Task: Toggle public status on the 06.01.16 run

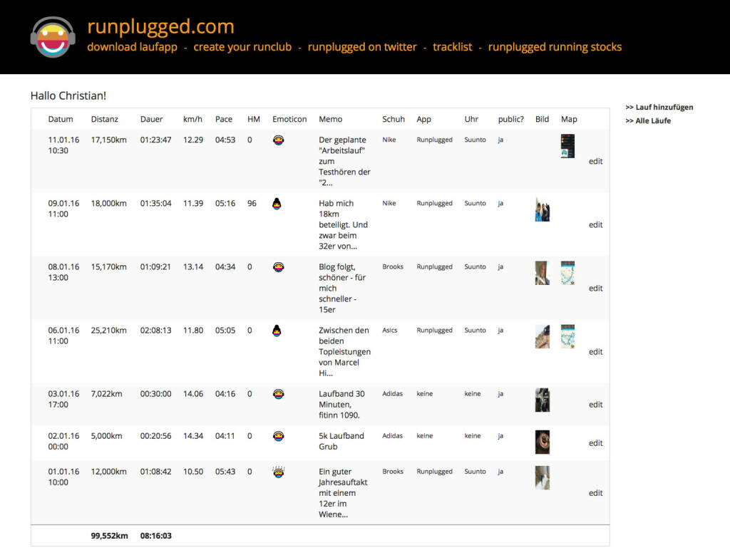Action: (x=500, y=330)
